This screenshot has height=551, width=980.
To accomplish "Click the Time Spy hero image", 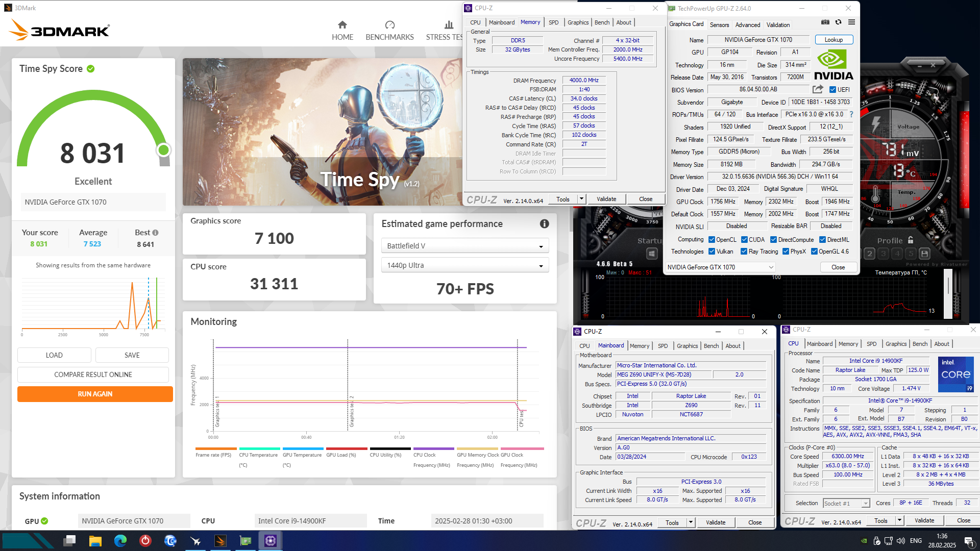I will pyautogui.click(x=322, y=132).
